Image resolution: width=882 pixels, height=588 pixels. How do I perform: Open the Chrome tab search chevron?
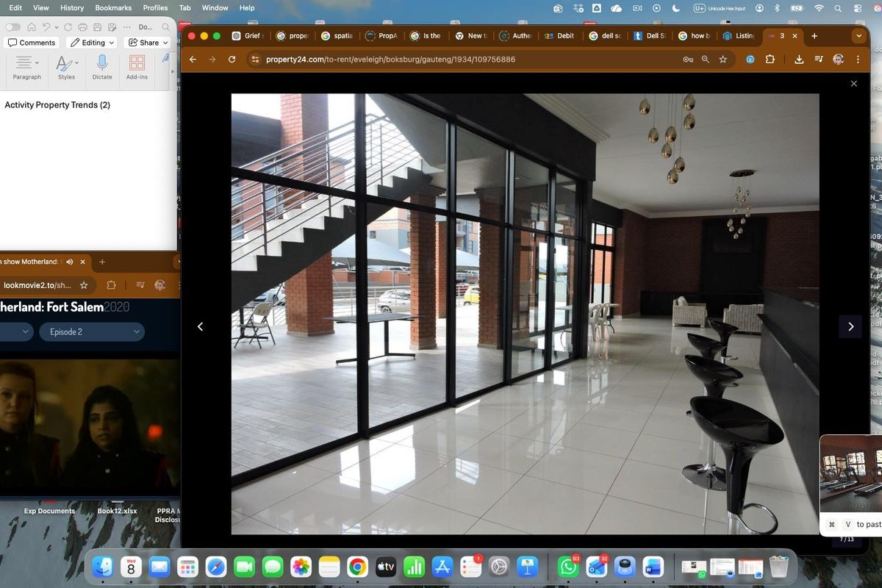(x=858, y=35)
